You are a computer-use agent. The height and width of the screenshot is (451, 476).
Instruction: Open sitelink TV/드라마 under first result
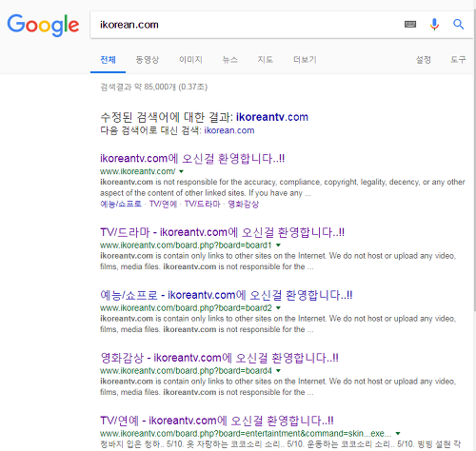tap(202, 204)
